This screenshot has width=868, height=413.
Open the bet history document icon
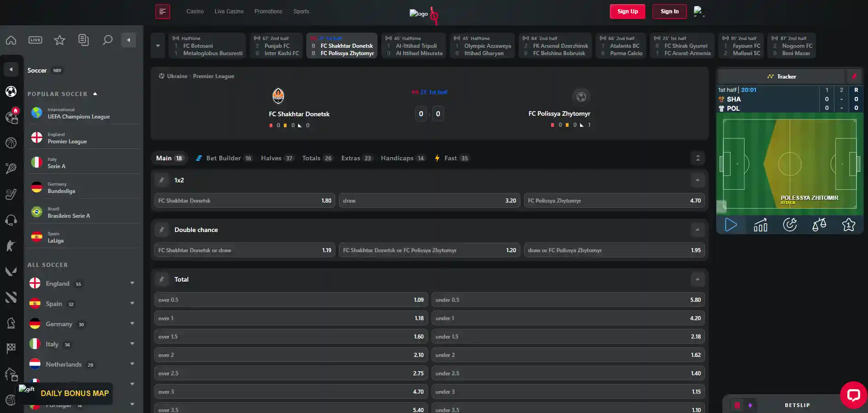point(84,40)
